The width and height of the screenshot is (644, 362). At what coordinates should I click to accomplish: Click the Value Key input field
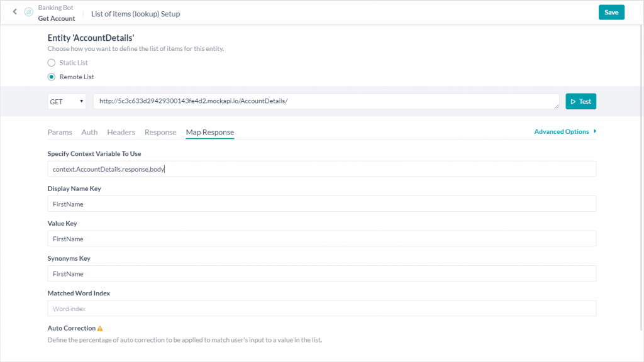(321, 239)
